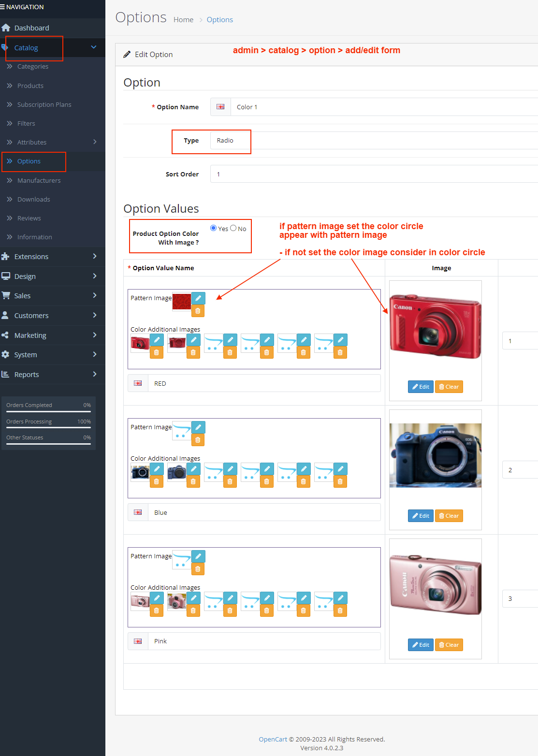Click Clear button under pink camera image
The width and height of the screenshot is (538, 756).
pyautogui.click(x=449, y=645)
